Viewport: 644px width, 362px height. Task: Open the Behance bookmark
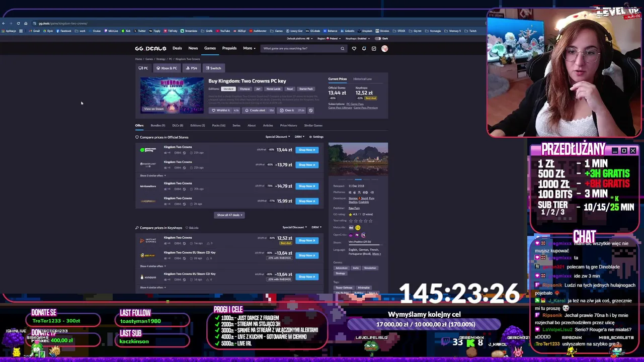tap(330, 31)
